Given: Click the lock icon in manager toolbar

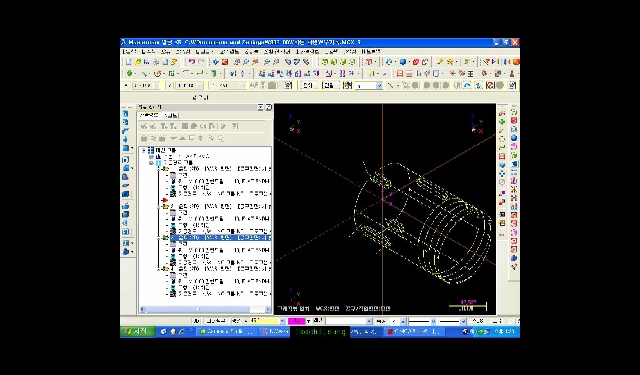Looking at the screenshot, I should (144, 138).
